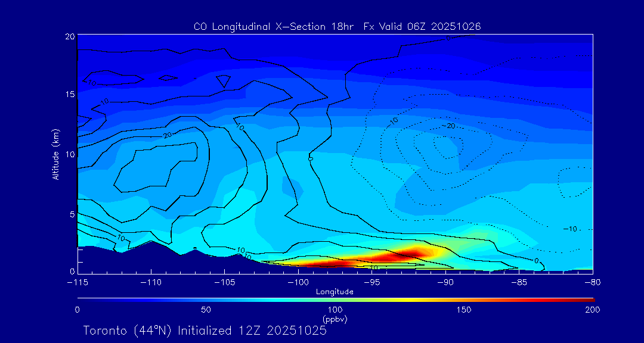Select the 'Altitude (km)' y-axis label
Viewport: 644px width, 343px height.
point(55,155)
